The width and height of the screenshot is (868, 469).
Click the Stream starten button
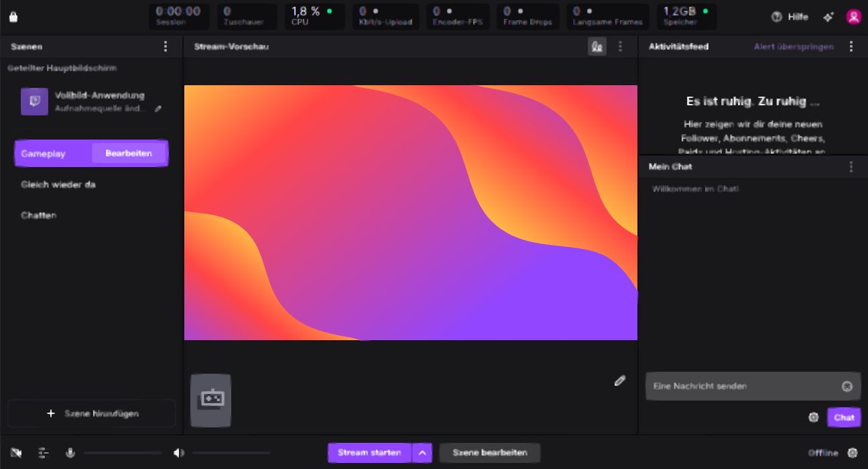[x=369, y=453]
